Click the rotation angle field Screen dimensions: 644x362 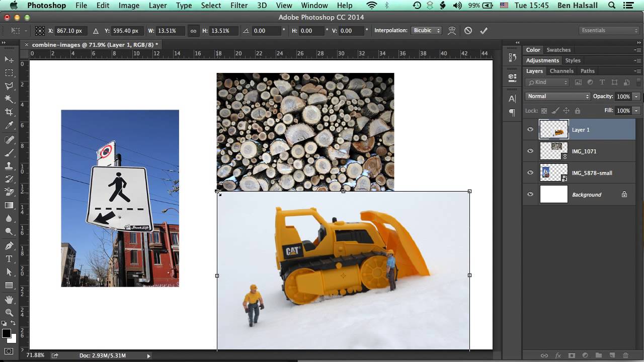click(x=266, y=31)
